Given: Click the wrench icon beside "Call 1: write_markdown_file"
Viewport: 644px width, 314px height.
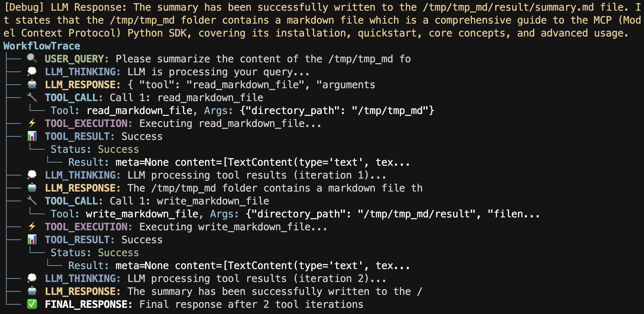Looking at the screenshot, I should click(x=32, y=201).
